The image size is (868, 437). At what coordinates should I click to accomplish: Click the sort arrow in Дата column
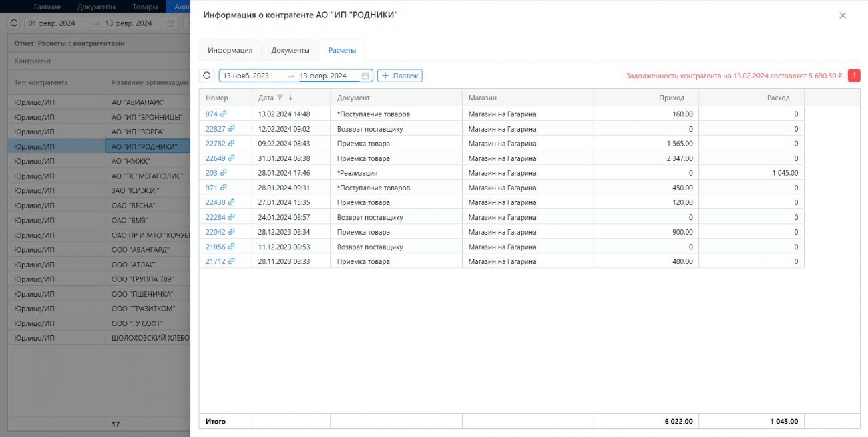pos(290,98)
